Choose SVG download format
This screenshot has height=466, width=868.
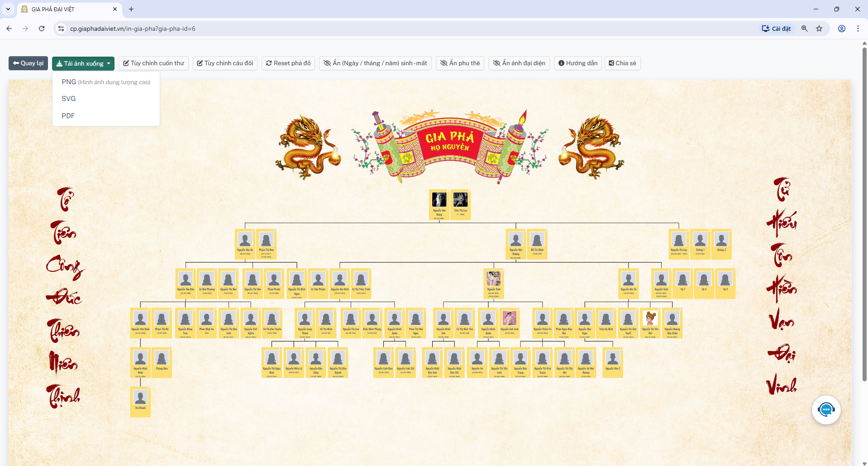[x=69, y=99]
